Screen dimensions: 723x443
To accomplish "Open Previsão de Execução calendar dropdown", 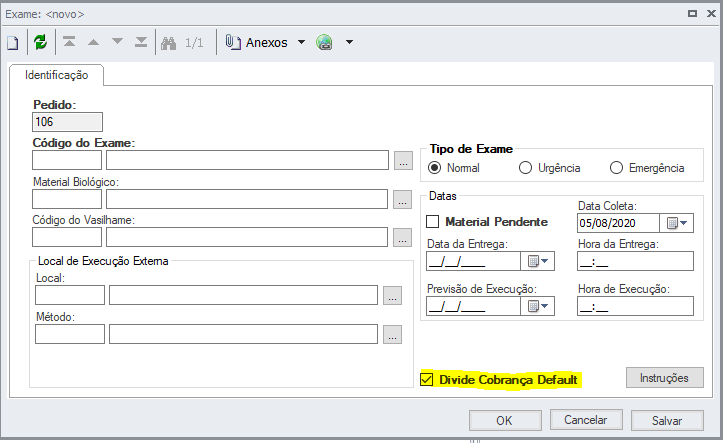I will (538, 307).
